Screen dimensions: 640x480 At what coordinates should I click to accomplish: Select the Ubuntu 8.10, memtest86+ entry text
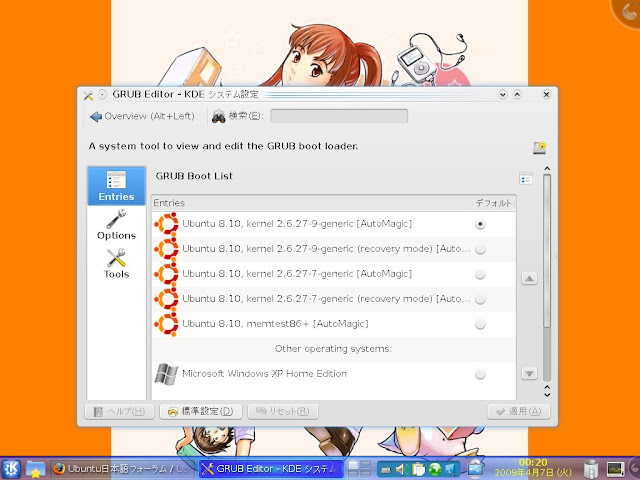pyautogui.click(x=275, y=324)
